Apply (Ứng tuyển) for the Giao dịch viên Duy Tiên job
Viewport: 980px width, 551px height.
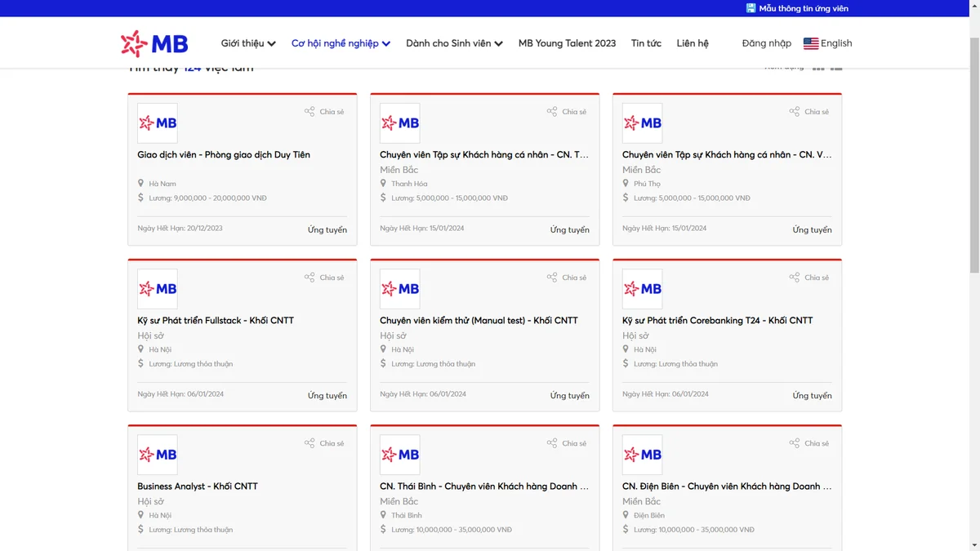tap(327, 230)
